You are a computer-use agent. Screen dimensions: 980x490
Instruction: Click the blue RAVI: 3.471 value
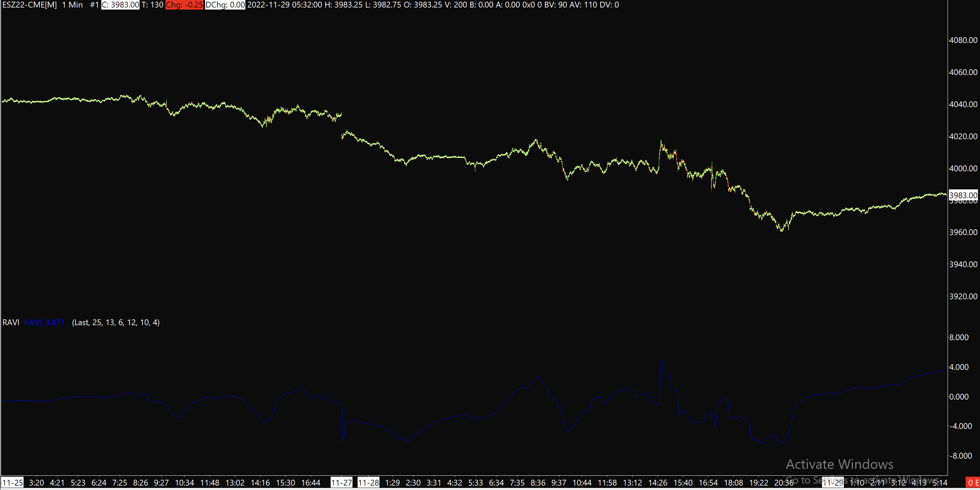(44, 322)
